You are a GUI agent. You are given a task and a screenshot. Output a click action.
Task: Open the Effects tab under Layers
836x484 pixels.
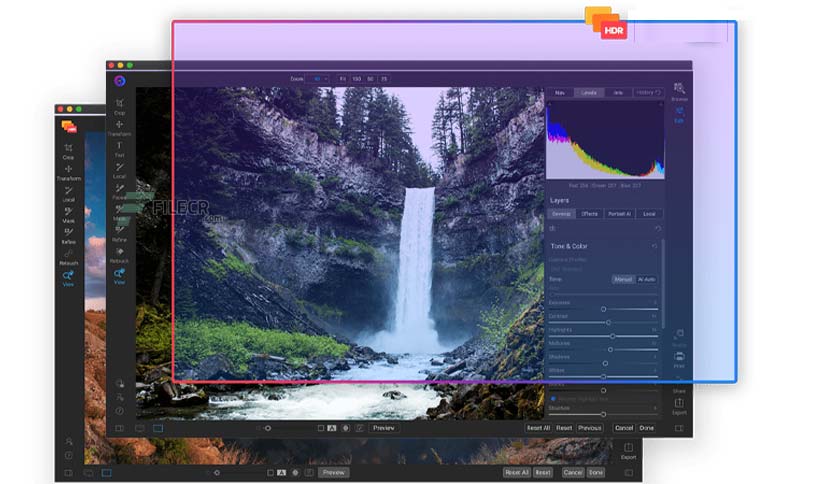[x=589, y=214]
